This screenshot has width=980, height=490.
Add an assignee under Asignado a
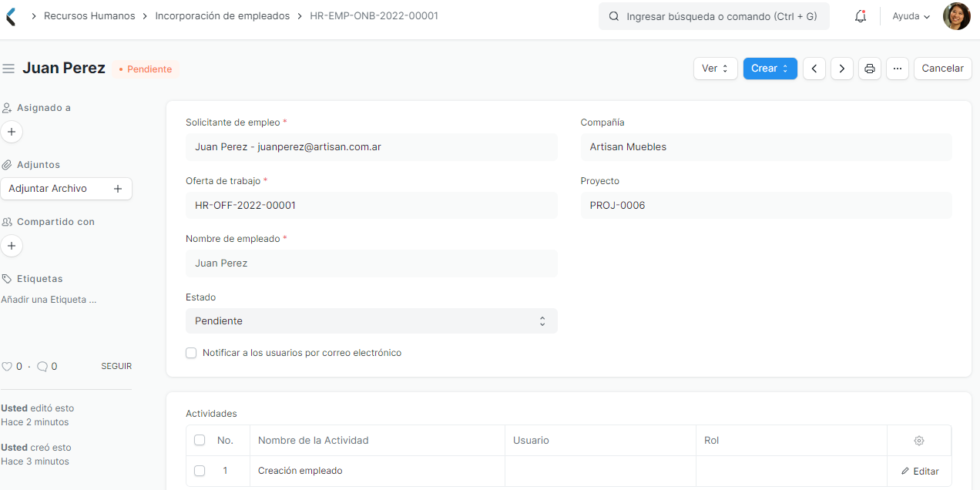pos(12,132)
